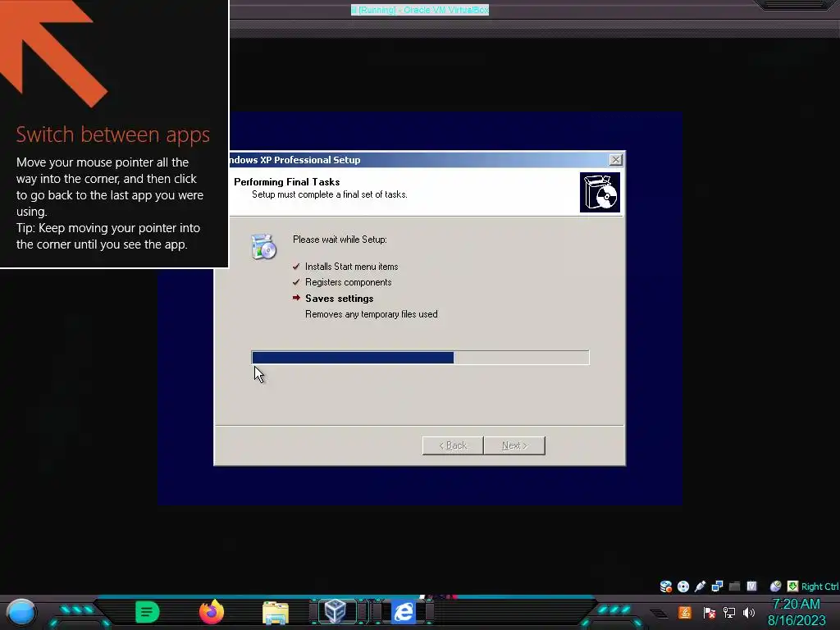
Task: Launch Firefox from the taskbar
Action: pos(212,611)
